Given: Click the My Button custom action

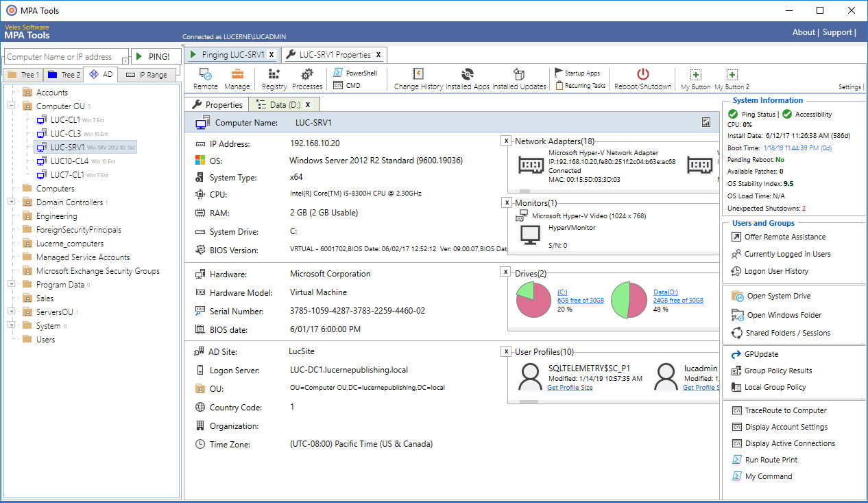Looking at the screenshot, I should [695, 80].
